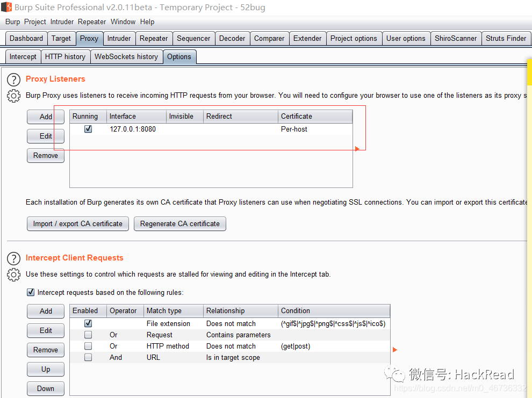Screen dimensions: 532x398
Task: Enable the URL in target scope rule
Action: pyautogui.click(x=88, y=357)
